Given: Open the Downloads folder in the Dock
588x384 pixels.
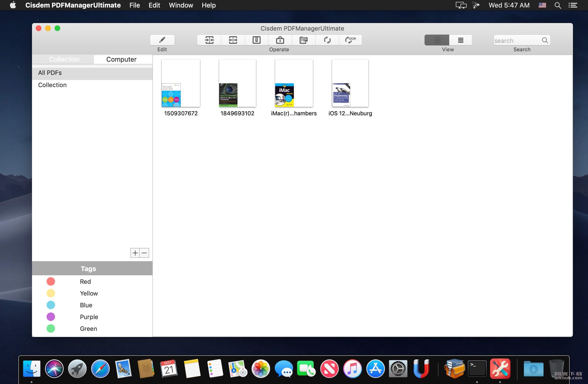Looking at the screenshot, I should click(x=533, y=369).
